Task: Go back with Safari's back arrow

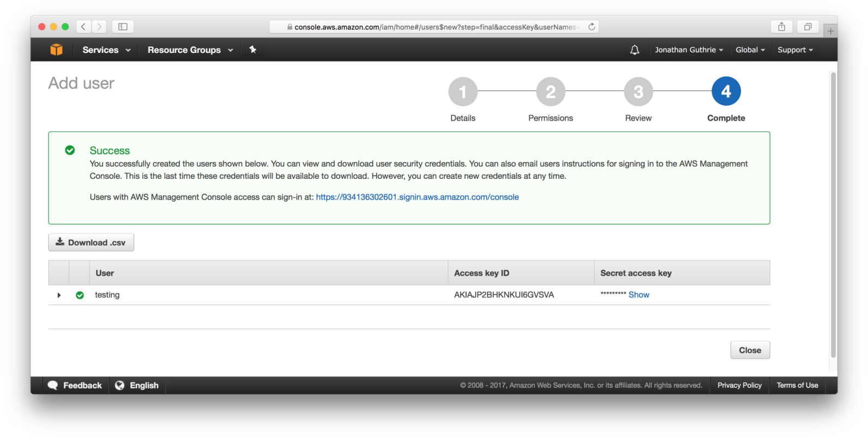Action: (x=83, y=27)
